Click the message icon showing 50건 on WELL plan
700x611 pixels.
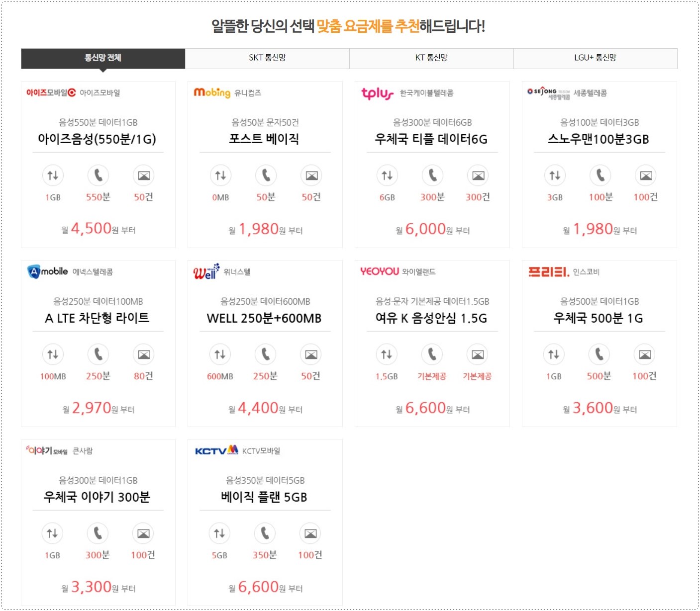coord(311,354)
